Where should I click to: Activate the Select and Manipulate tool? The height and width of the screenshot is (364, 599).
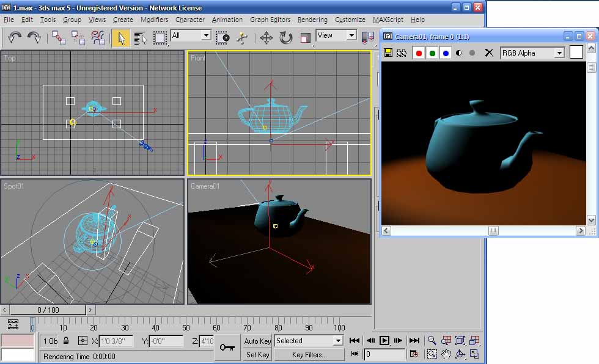[x=242, y=38]
